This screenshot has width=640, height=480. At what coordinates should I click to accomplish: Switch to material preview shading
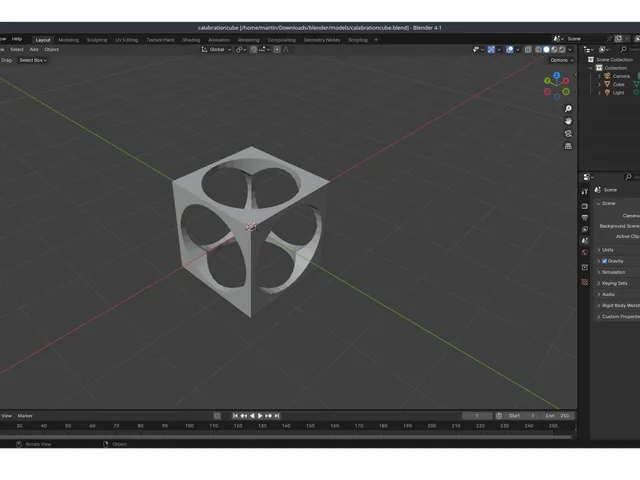coord(554,49)
